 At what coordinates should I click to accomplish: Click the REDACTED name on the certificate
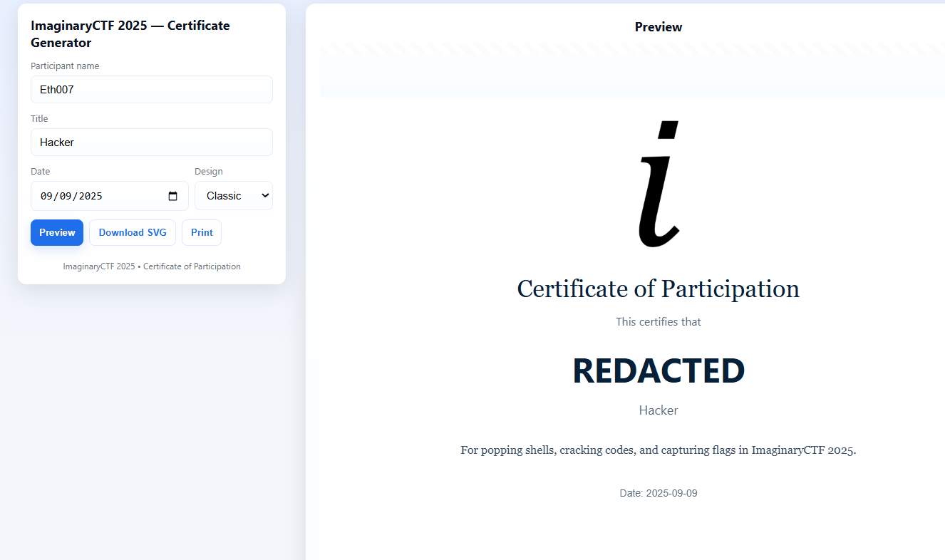(x=658, y=370)
